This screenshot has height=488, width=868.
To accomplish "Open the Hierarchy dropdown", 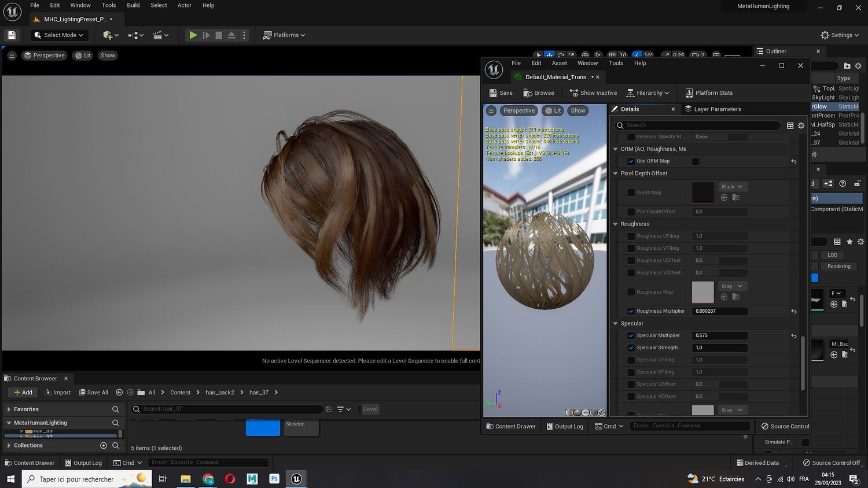I will 648,93.
